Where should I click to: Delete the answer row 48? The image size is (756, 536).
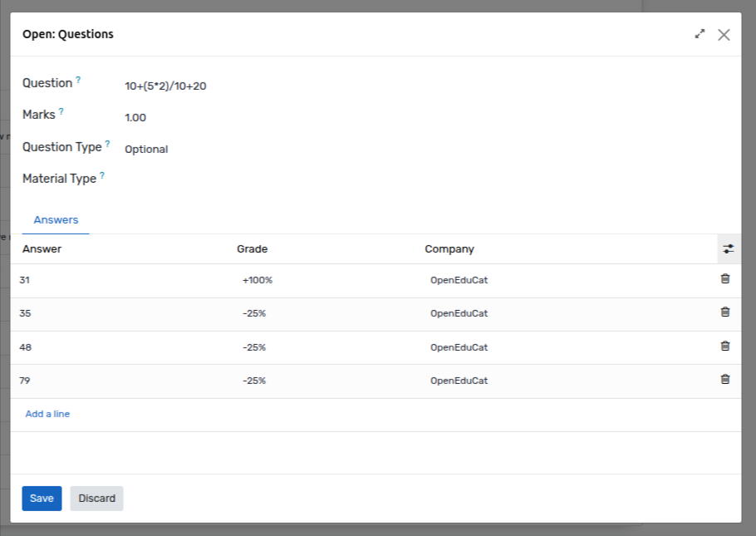tap(724, 346)
